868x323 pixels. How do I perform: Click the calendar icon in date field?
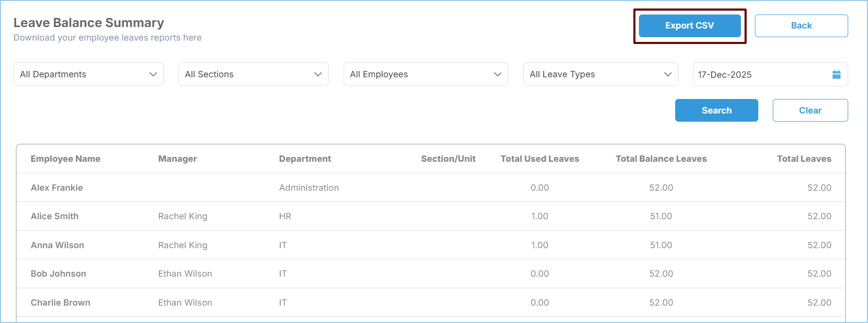point(836,74)
